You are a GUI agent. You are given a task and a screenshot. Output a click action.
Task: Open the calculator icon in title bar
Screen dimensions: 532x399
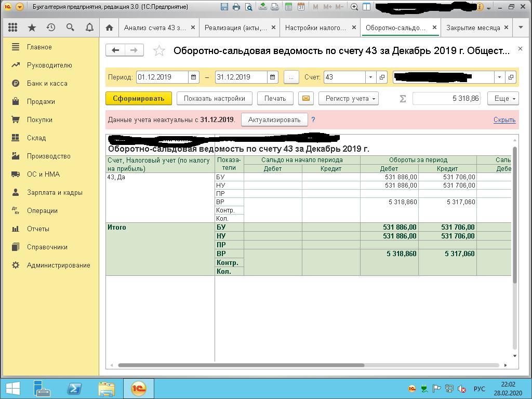click(288, 7)
